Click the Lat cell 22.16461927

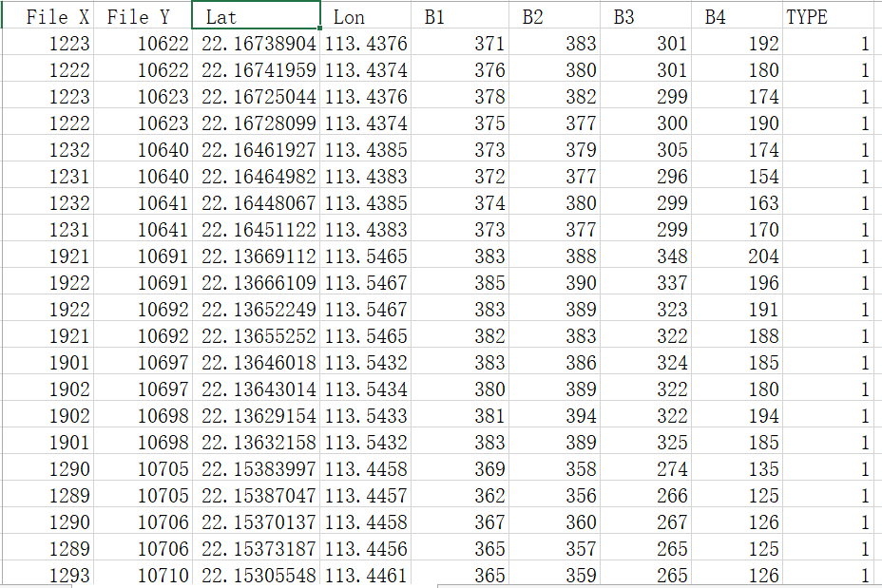(256, 149)
